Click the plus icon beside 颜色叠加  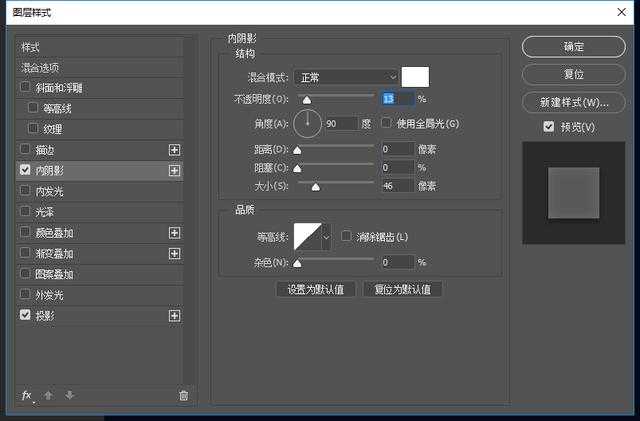tap(175, 233)
